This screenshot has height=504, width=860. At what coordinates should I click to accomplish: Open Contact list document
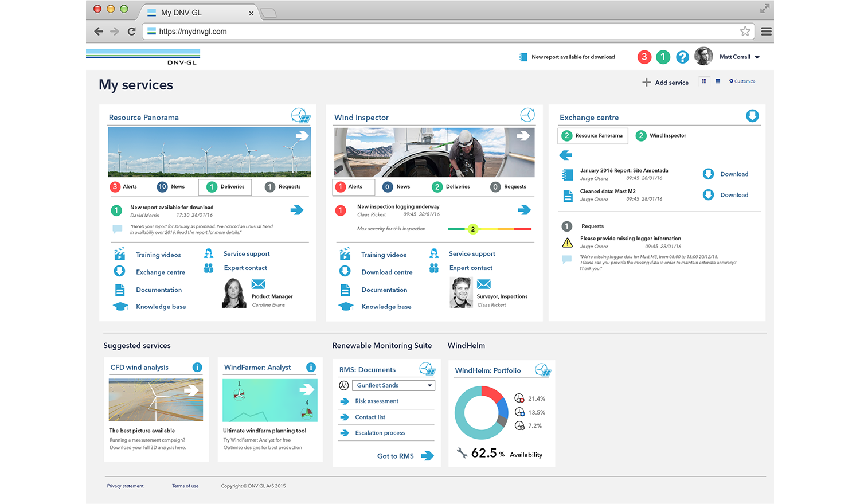pyautogui.click(x=370, y=417)
